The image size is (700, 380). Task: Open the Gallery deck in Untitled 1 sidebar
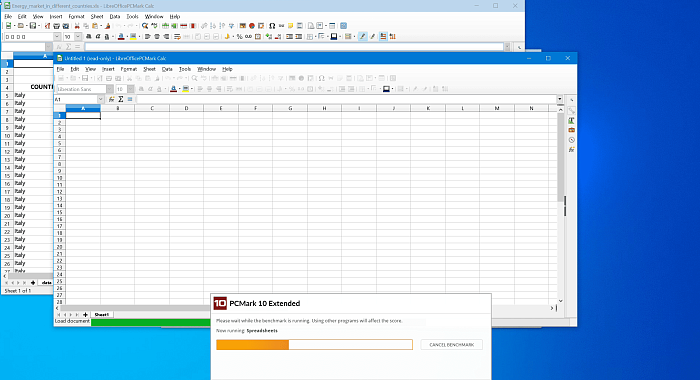(571, 130)
